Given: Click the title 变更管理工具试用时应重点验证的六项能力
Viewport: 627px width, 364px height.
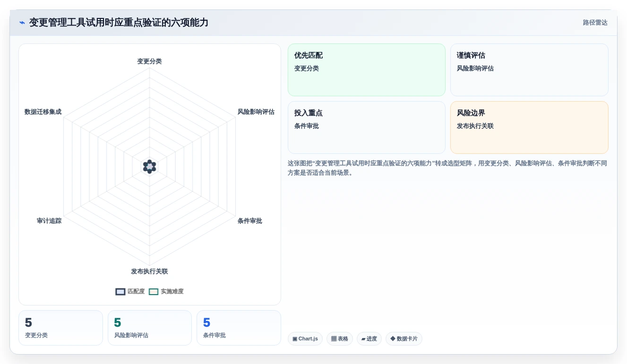Looking at the screenshot, I should point(119,23).
